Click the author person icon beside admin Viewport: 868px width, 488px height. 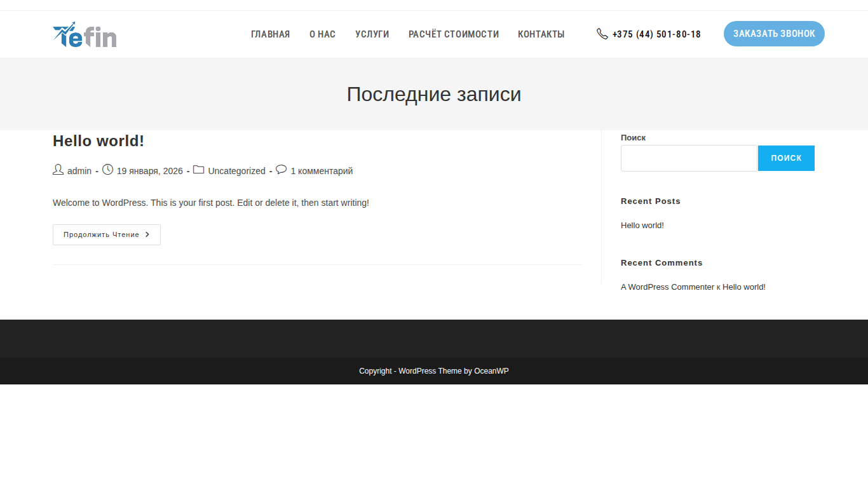(x=58, y=170)
